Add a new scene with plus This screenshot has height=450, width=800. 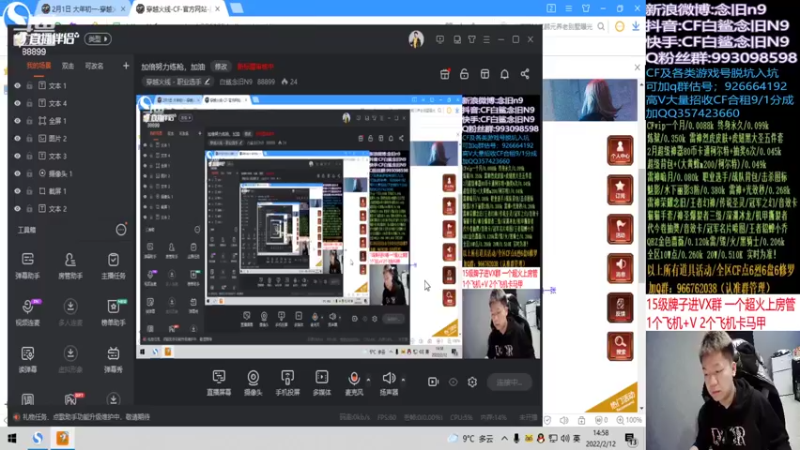click(x=126, y=65)
